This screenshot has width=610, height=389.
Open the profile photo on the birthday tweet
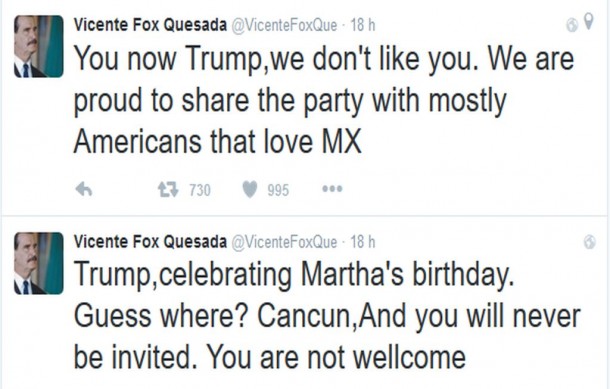tap(39, 263)
